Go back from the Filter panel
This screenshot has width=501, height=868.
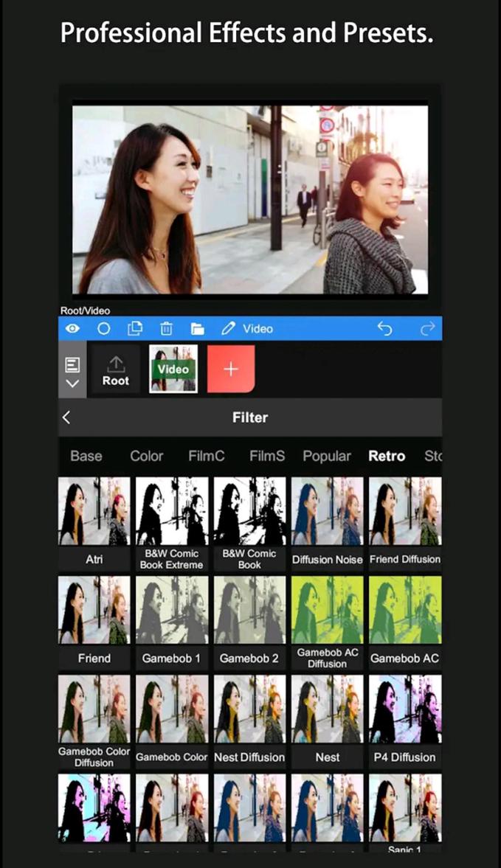66,417
